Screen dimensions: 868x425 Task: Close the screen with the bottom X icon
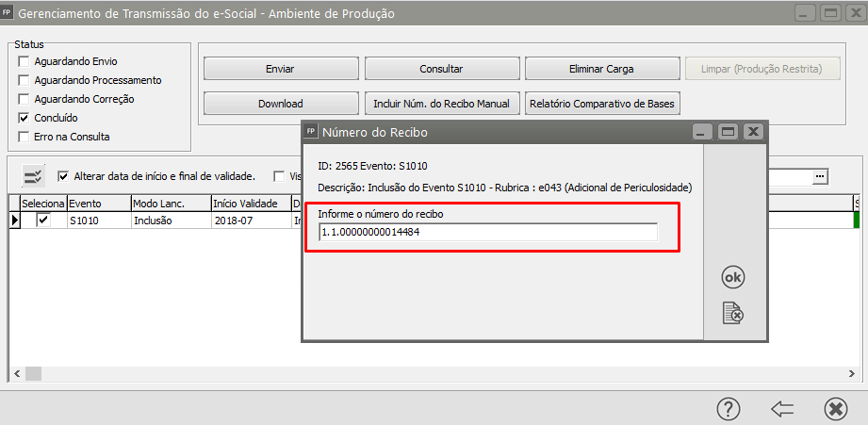[x=836, y=410]
